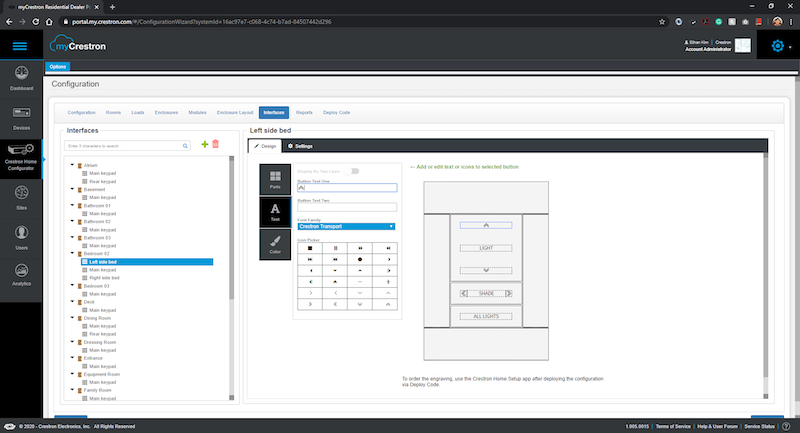
Task: Open the hamburger menu in sidebar header
Action: 20,46
